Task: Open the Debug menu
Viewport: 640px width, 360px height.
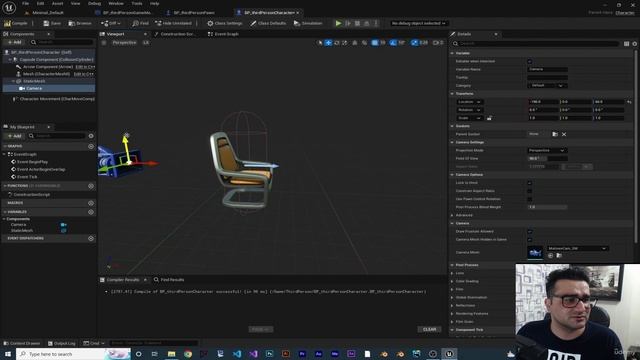Action: point(94,3)
